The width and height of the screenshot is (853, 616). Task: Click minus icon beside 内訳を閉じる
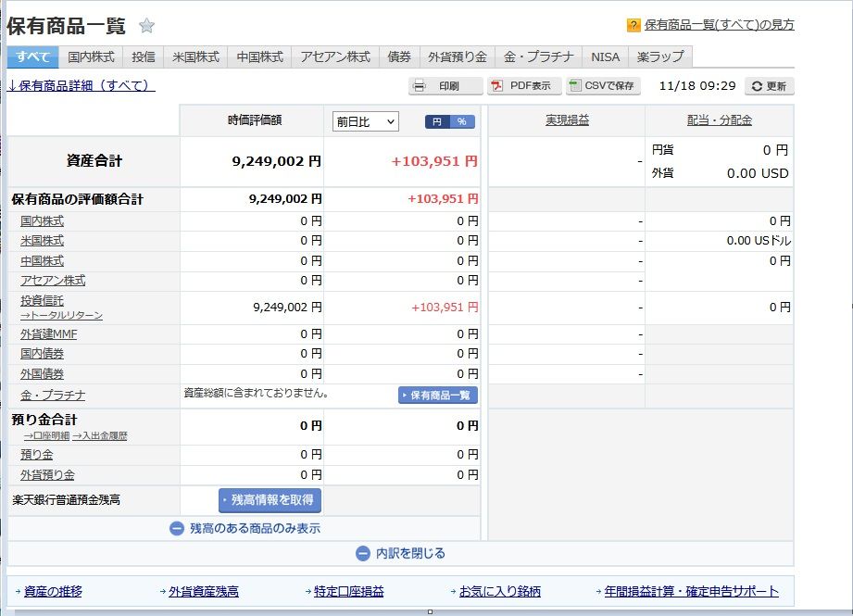click(x=363, y=553)
